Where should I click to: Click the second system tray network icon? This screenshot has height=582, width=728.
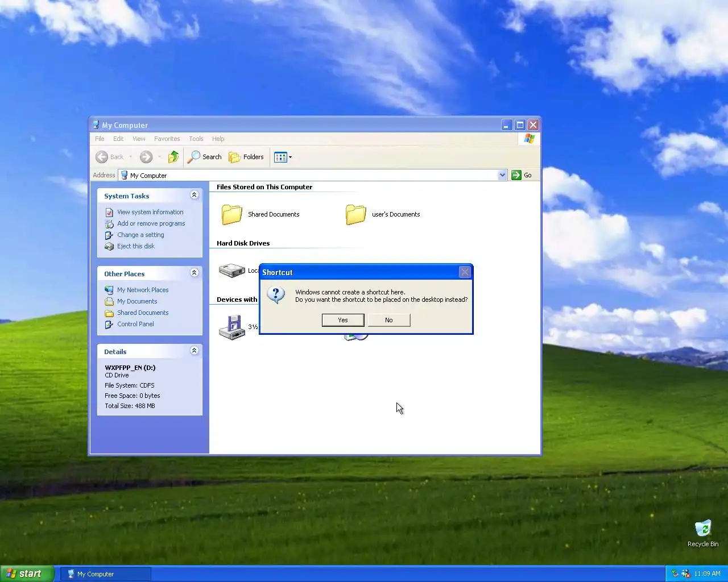[686, 573]
